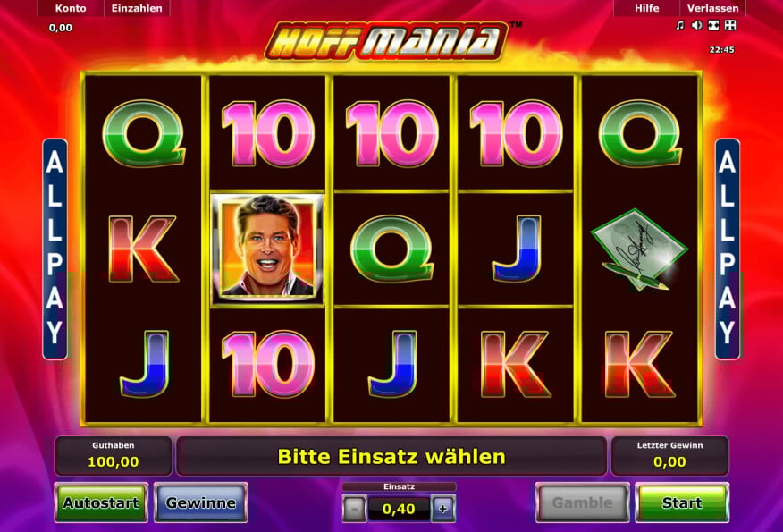783x532 pixels.
Task: Start a spin with the Start button
Action: click(x=682, y=502)
